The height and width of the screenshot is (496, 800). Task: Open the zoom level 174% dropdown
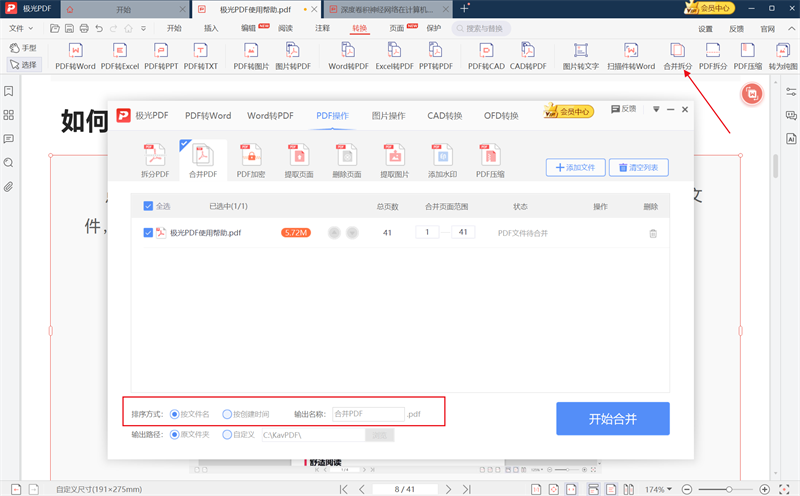[x=659, y=489]
